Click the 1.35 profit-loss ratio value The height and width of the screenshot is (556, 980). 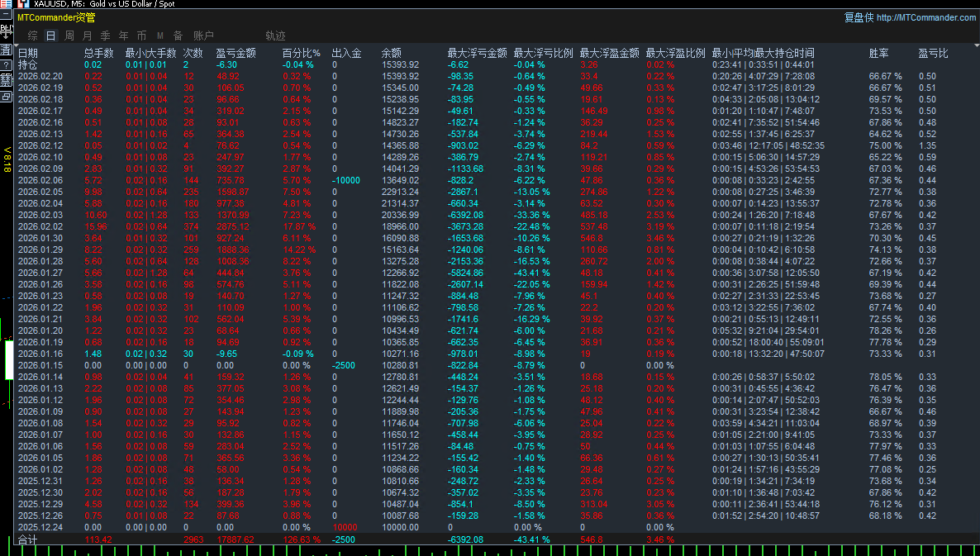[927, 145]
